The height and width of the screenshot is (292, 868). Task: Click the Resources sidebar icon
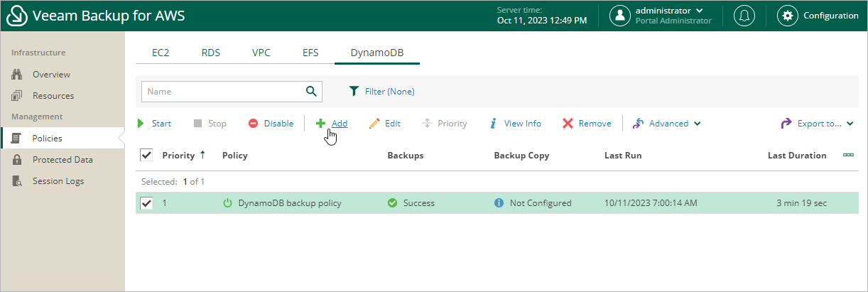click(x=18, y=96)
